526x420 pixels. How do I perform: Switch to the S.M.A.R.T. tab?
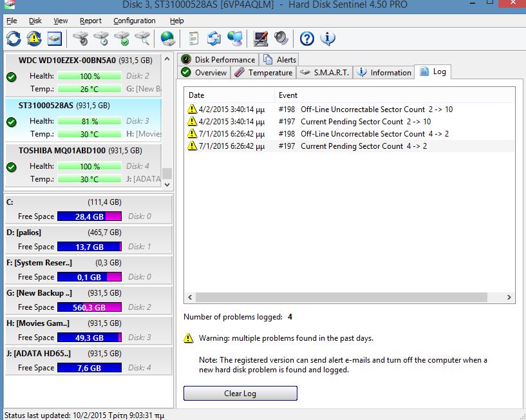pos(324,73)
